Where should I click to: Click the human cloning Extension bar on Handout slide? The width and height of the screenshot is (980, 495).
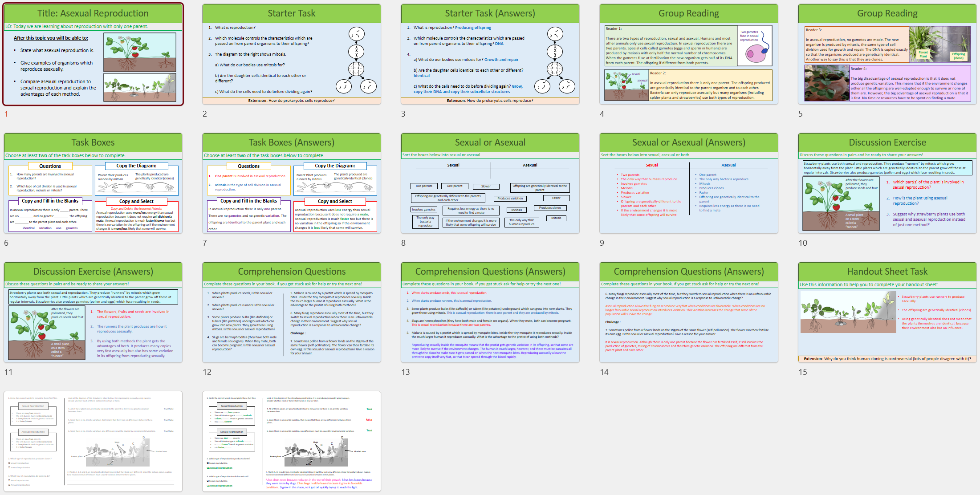pyautogui.click(x=887, y=359)
